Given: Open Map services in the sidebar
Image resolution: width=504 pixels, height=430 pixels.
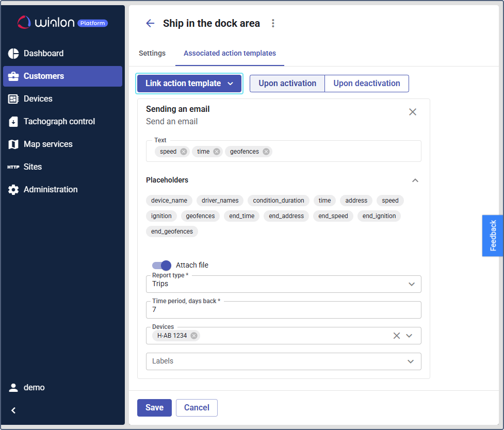Looking at the screenshot, I should (48, 144).
